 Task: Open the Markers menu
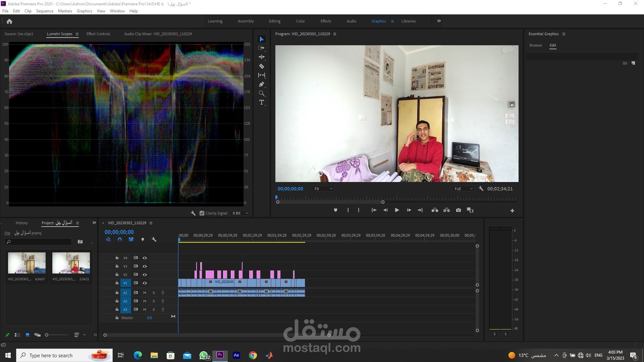coord(65,11)
